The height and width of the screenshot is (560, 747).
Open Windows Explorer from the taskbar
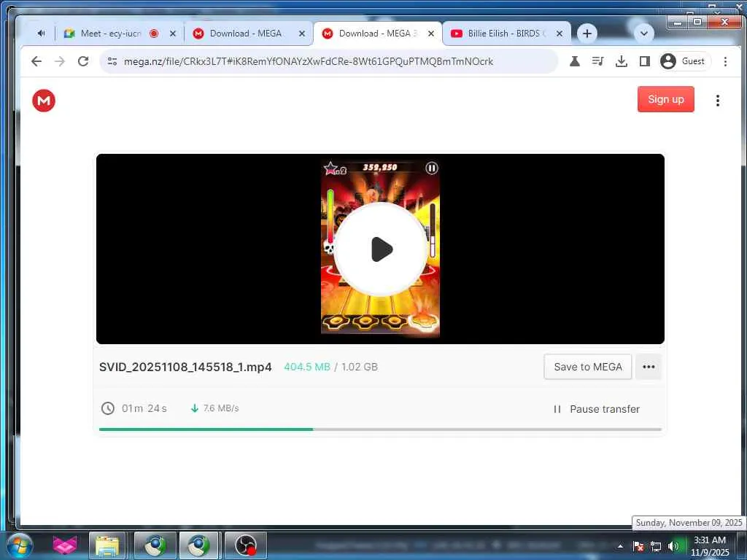tap(107, 545)
